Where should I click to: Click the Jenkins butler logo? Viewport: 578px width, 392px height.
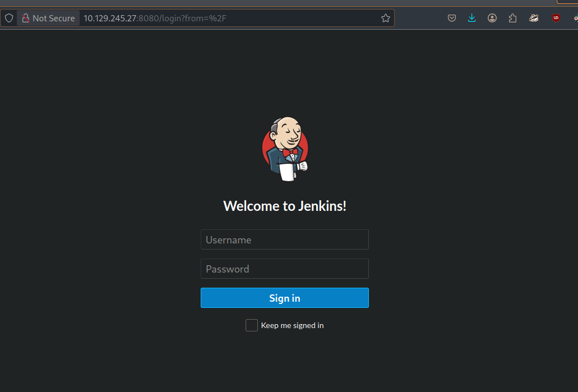pyautogui.click(x=285, y=149)
